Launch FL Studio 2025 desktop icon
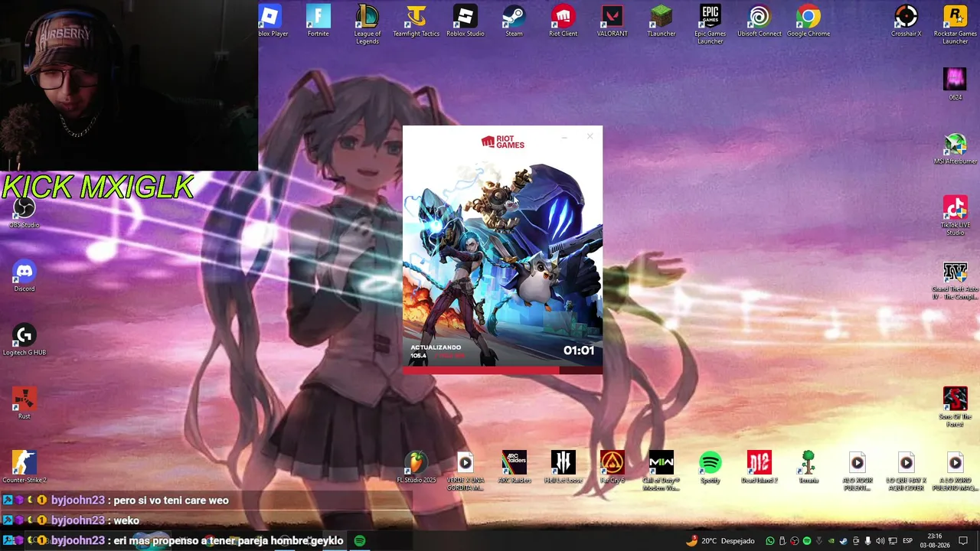The height and width of the screenshot is (551, 980). click(416, 467)
